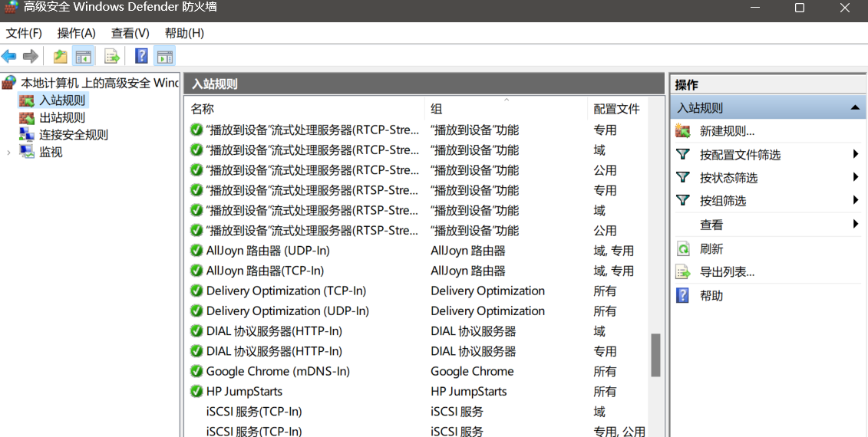This screenshot has width=868, height=437.
Task: Select 出站规则 in the left tree
Action: pyautogui.click(x=62, y=118)
